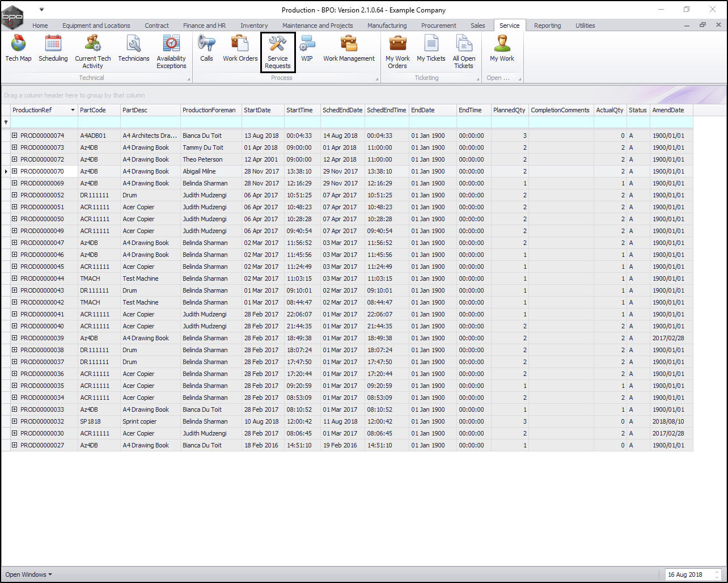Open the Open Windows dropdown
Image resolution: width=728 pixels, height=583 pixels.
pos(28,574)
